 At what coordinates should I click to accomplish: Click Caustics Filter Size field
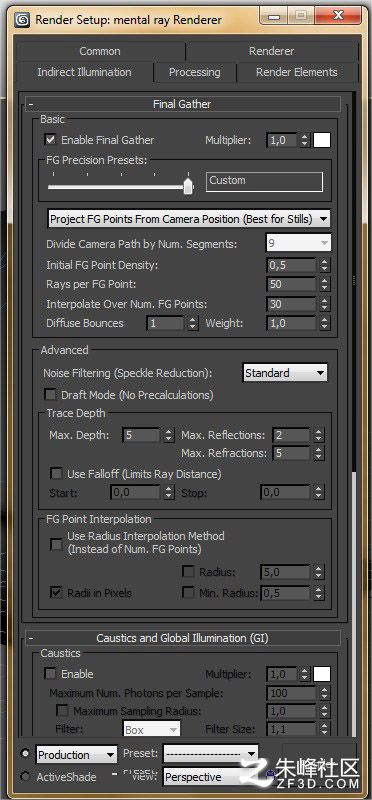(291, 730)
